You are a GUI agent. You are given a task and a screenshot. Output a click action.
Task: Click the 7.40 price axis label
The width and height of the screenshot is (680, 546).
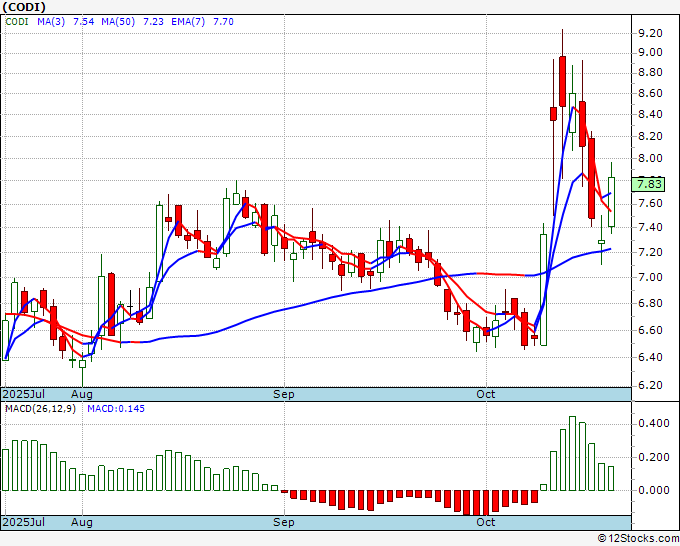pyautogui.click(x=650, y=227)
